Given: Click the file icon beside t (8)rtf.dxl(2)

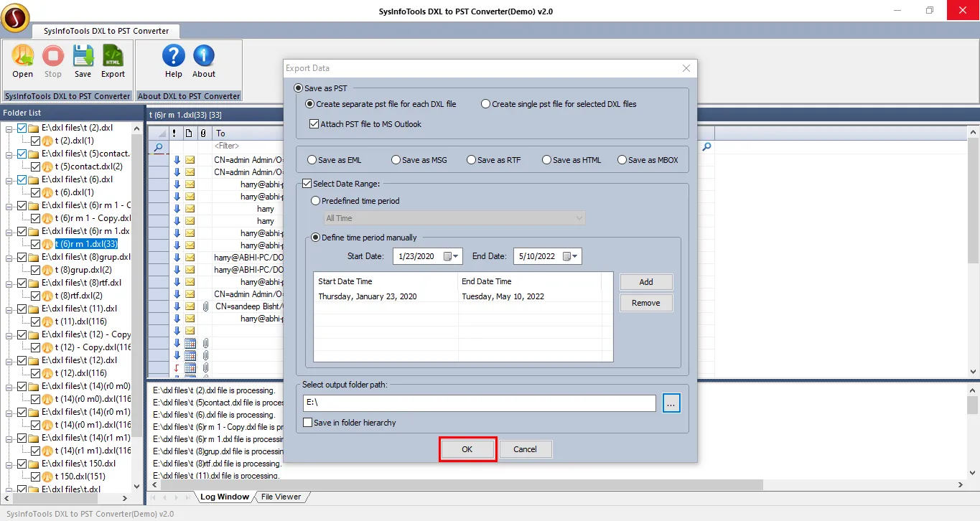Looking at the screenshot, I should coord(47,296).
